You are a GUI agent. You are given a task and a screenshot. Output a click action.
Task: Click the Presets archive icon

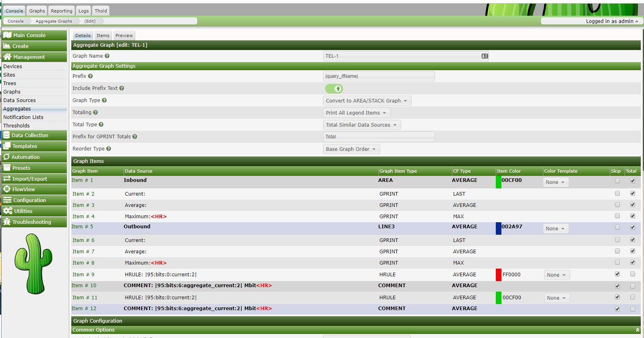click(7, 168)
